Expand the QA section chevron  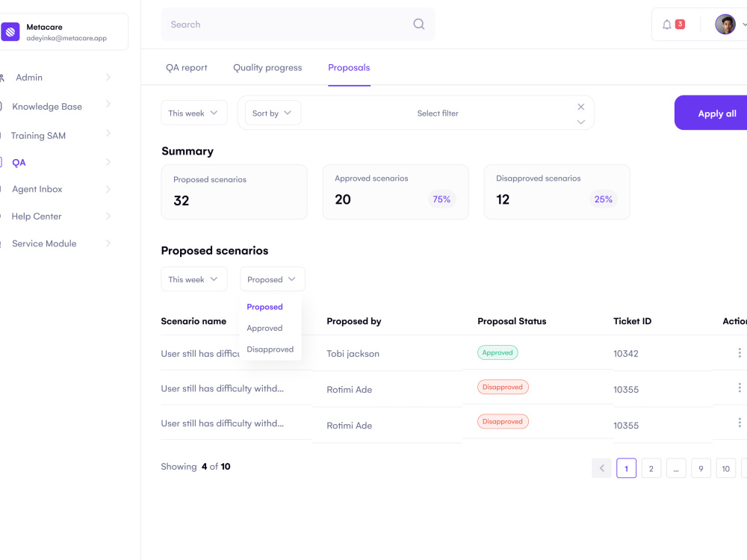click(x=108, y=162)
